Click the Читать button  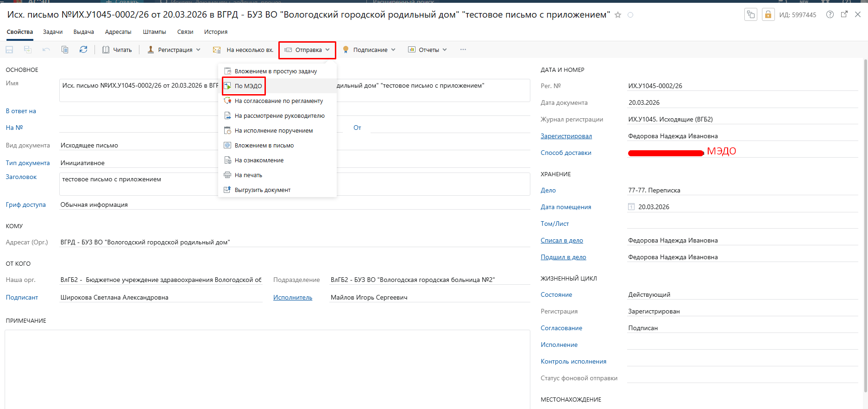[117, 50]
